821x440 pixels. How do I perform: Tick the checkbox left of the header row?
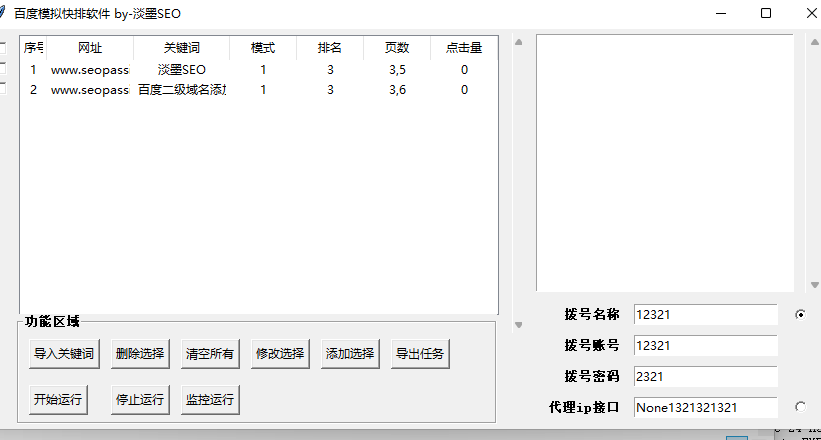[x=2, y=48]
